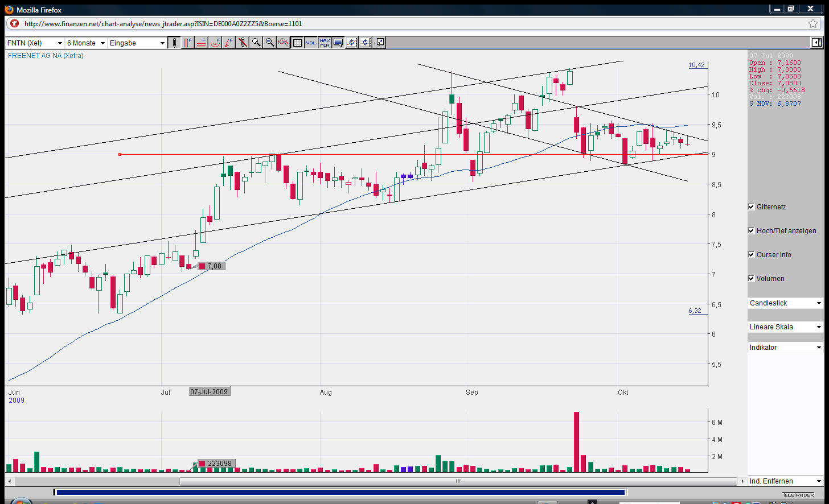Click the MAX MIN toolbar button

(x=325, y=43)
